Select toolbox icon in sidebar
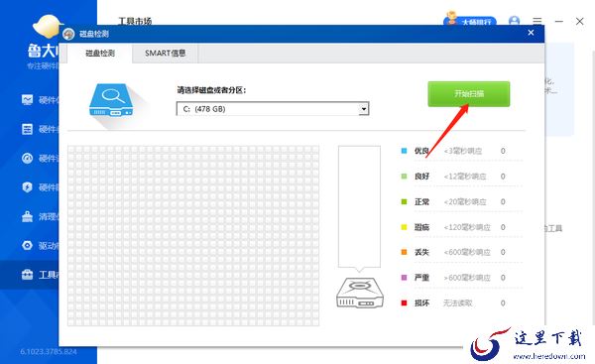 click(27, 275)
